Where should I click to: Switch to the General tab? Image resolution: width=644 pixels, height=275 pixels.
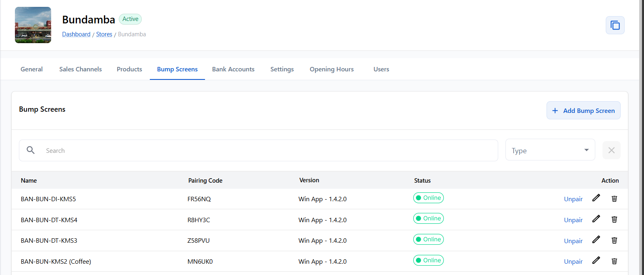tap(31, 69)
